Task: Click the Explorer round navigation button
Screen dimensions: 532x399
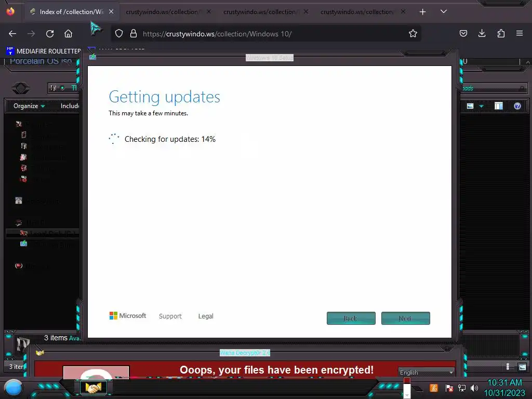Action: click(21, 88)
